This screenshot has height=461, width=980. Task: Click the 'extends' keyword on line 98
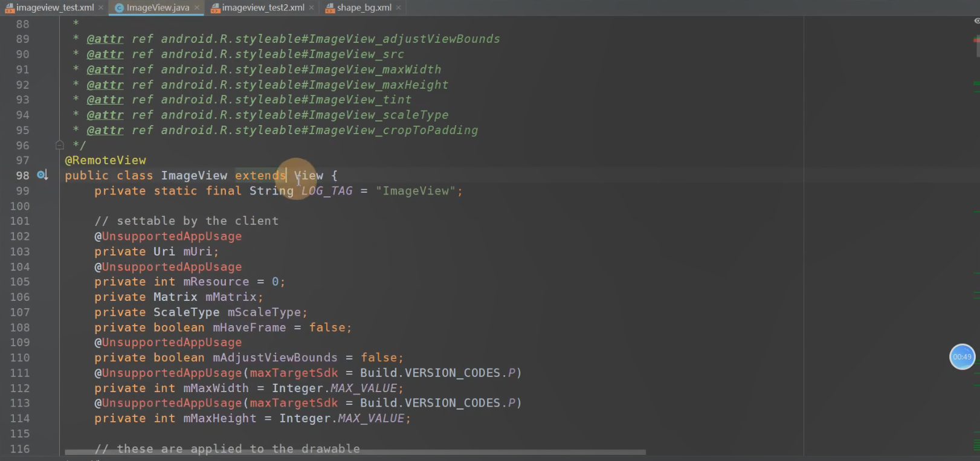[260, 175]
